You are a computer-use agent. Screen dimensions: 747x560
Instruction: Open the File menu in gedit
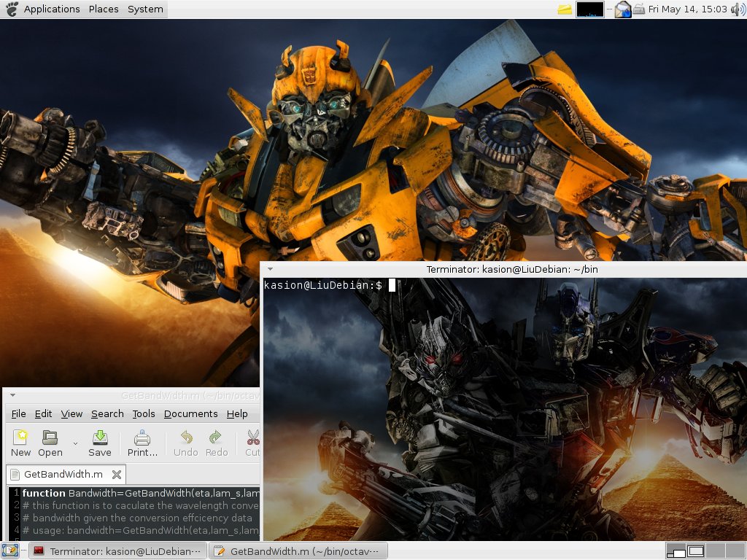coord(18,414)
